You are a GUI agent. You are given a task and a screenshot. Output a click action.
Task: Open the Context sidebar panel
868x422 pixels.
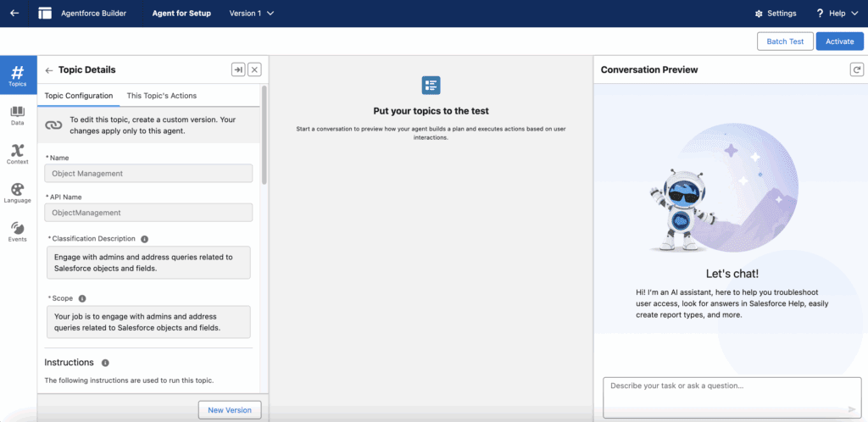pos(18,154)
